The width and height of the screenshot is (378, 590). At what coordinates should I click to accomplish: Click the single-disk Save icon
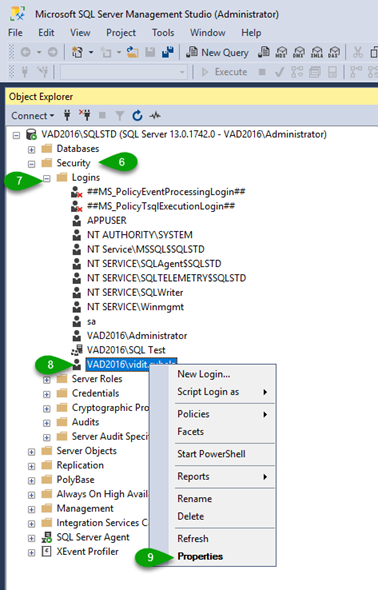coord(150,52)
